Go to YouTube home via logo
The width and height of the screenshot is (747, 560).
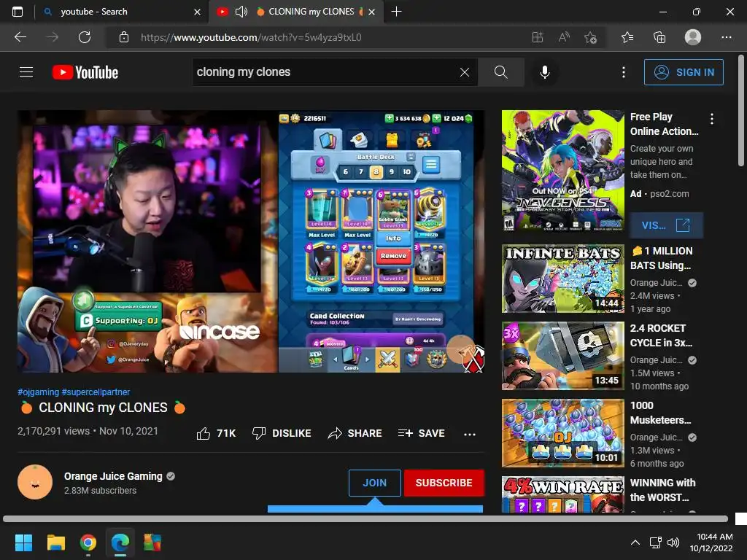coord(85,72)
